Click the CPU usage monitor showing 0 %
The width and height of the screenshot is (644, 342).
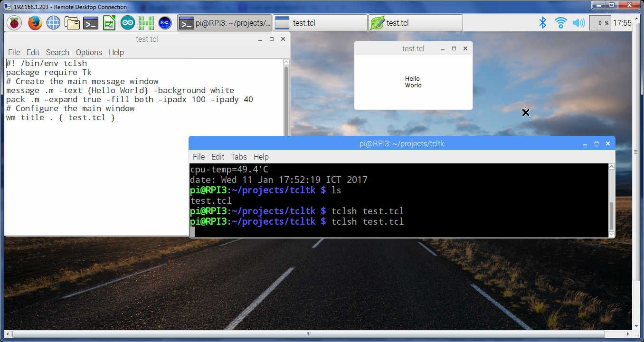pyautogui.click(x=600, y=23)
